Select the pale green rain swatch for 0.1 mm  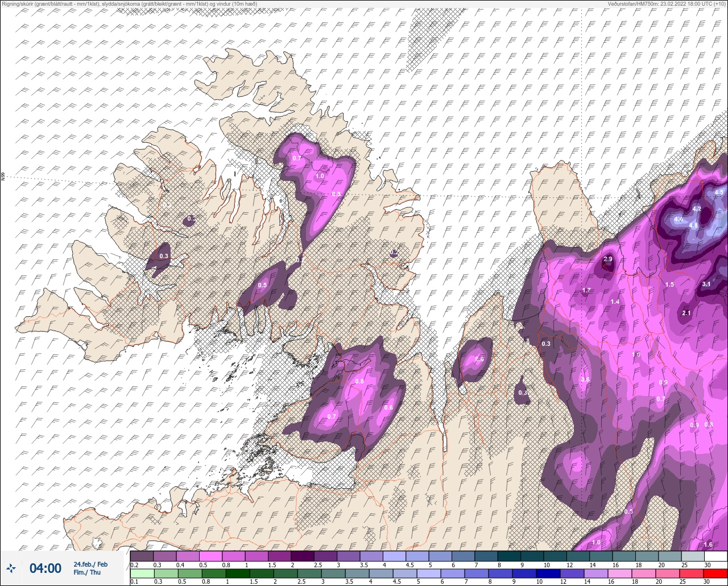(142, 573)
